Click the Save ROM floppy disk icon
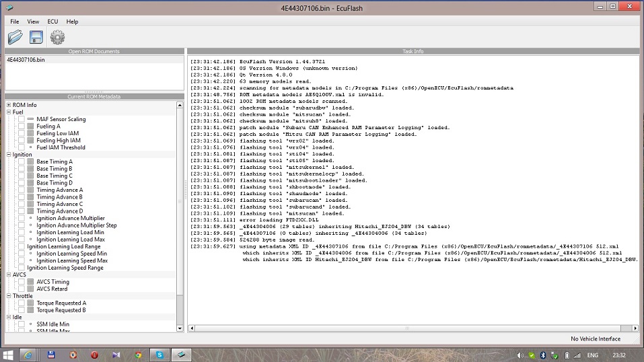Screen dimensions: 644x362 coord(36,38)
